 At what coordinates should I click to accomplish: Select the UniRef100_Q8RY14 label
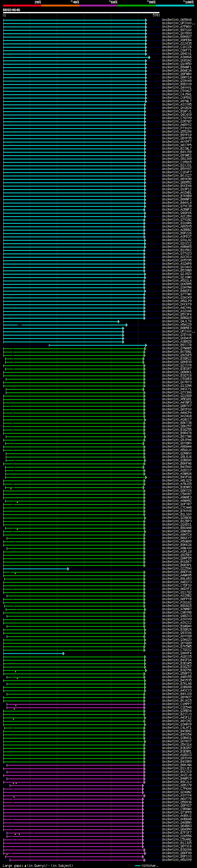(x=177, y=78)
